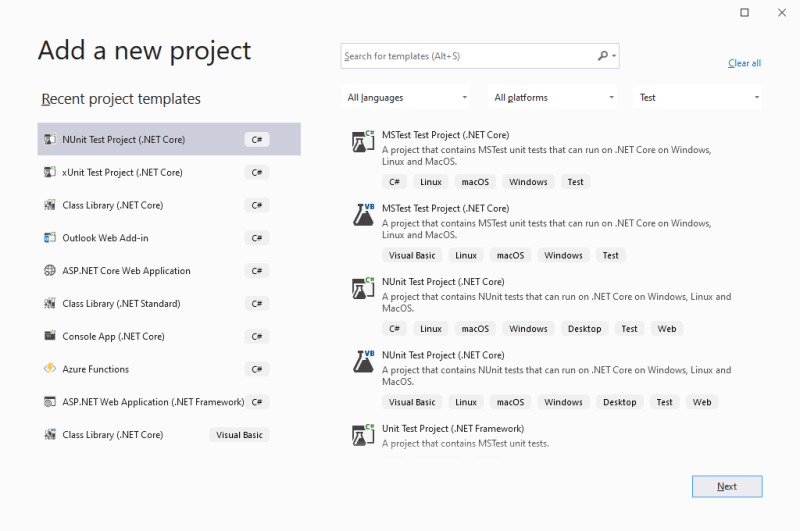Select Class Library (.NET Standard) recent template
The height and width of the screenshot is (531, 800).
coord(169,304)
